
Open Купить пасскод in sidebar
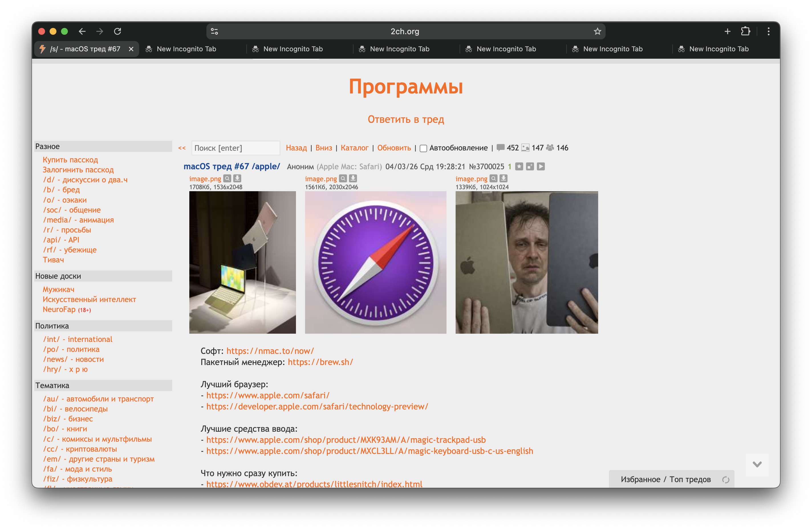click(70, 160)
